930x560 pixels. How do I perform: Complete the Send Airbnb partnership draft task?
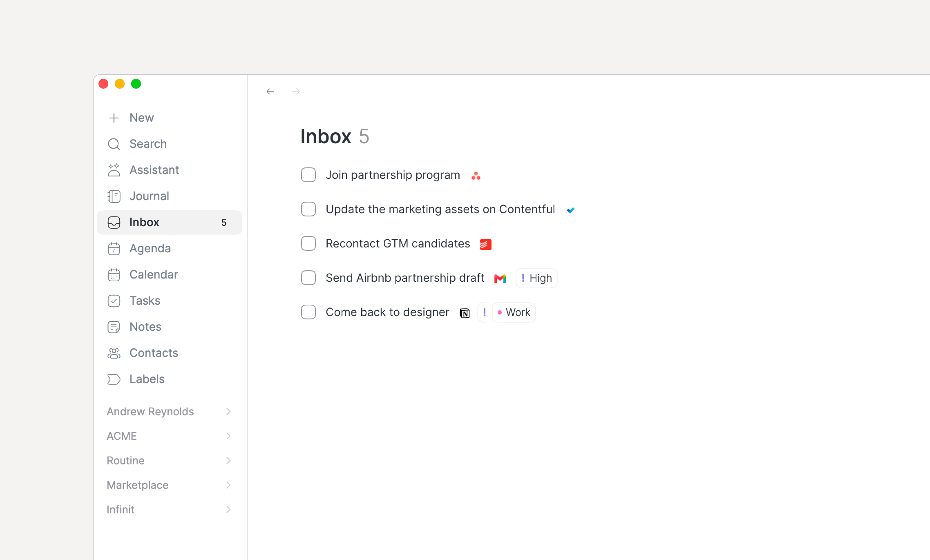pyautogui.click(x=308, y=278)
